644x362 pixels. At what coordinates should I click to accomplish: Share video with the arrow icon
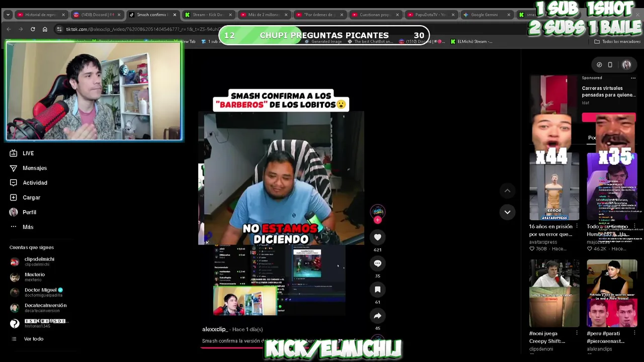(377, 316)
